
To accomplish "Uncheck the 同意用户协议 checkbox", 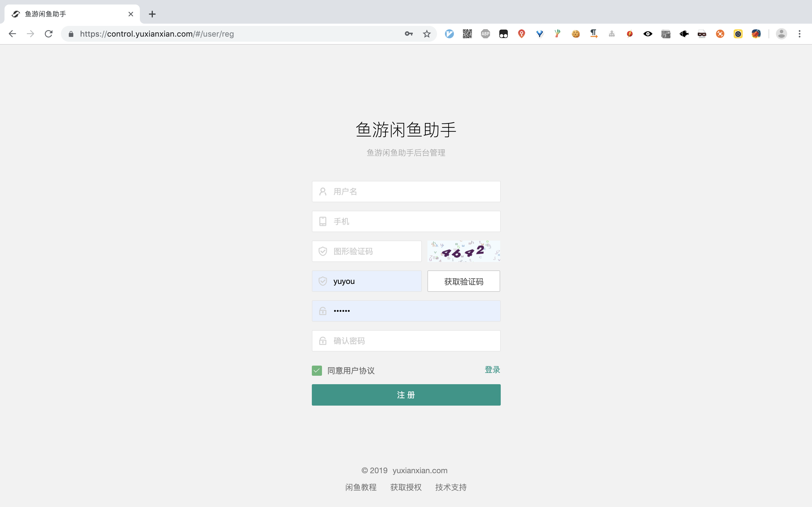I will (317, 370).
